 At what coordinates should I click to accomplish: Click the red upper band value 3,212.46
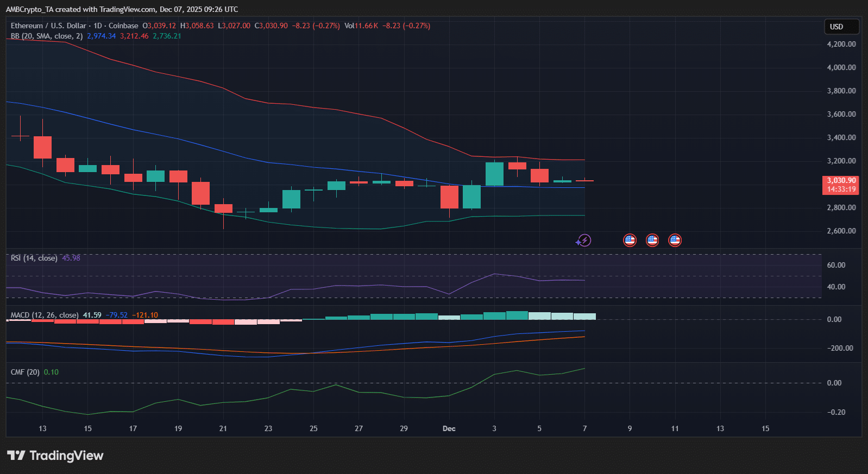pyautogui.click(x=134, y=36)
